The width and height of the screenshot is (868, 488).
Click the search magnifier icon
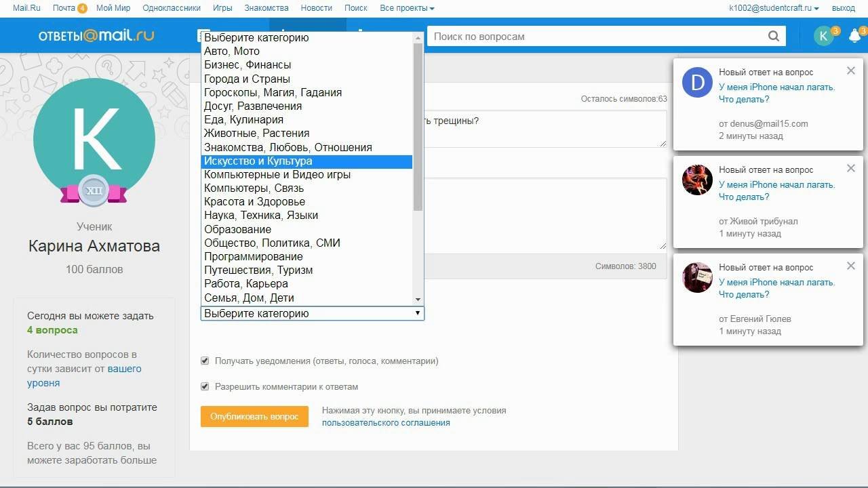click(774, 37)
